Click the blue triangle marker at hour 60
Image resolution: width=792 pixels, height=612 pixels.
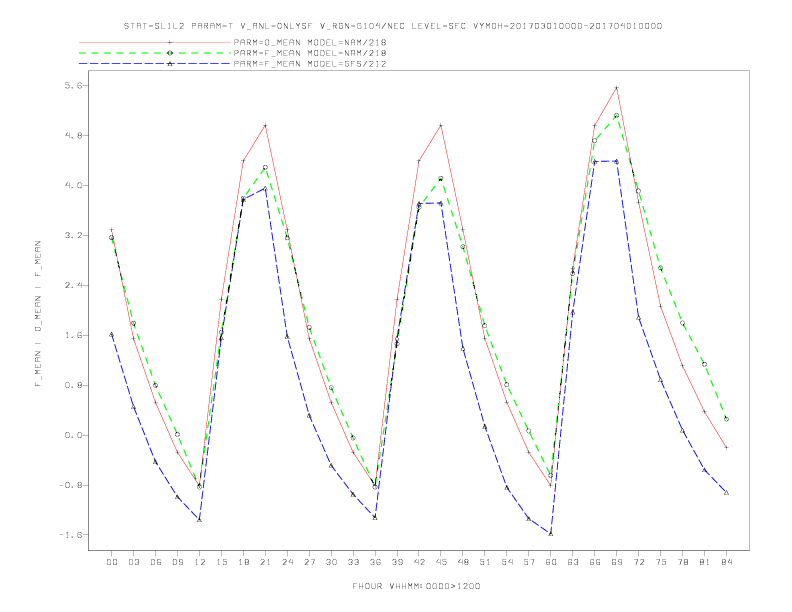(551, 534)
